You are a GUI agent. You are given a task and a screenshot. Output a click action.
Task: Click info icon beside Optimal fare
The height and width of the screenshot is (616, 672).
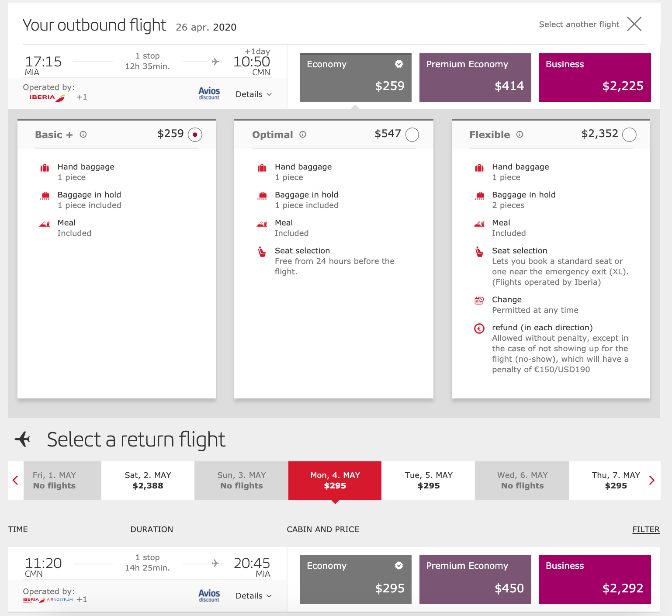303,135
